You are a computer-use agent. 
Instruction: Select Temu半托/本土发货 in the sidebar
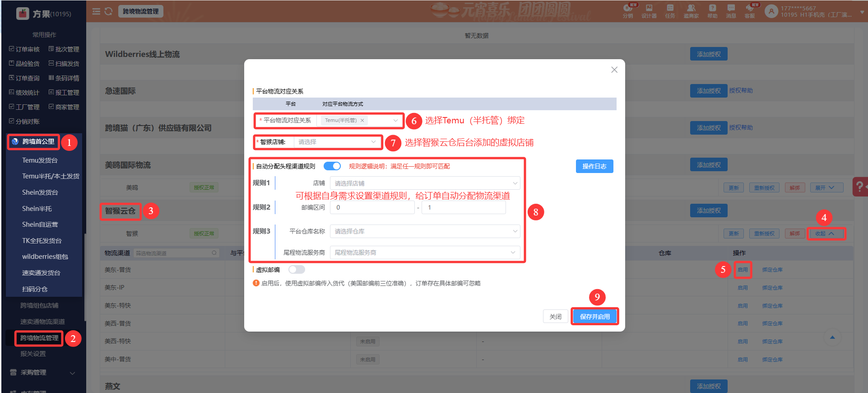[x=51, y=176]
